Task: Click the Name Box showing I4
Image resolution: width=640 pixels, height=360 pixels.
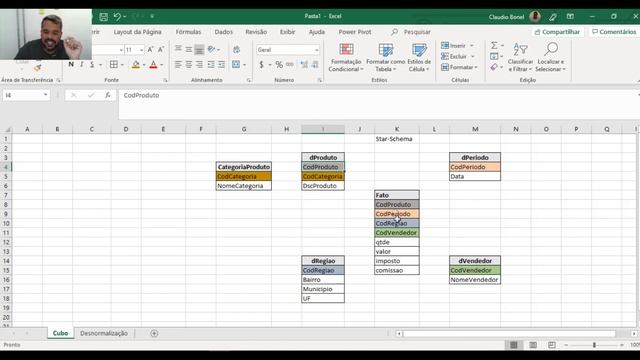Action: 26,95
